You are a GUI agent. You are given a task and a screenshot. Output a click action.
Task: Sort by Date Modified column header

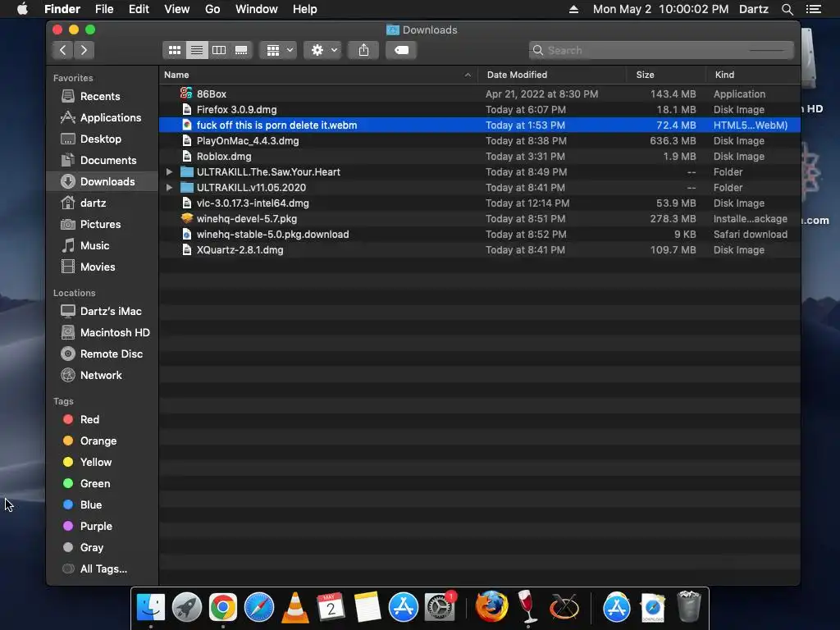tap(552, 75)
